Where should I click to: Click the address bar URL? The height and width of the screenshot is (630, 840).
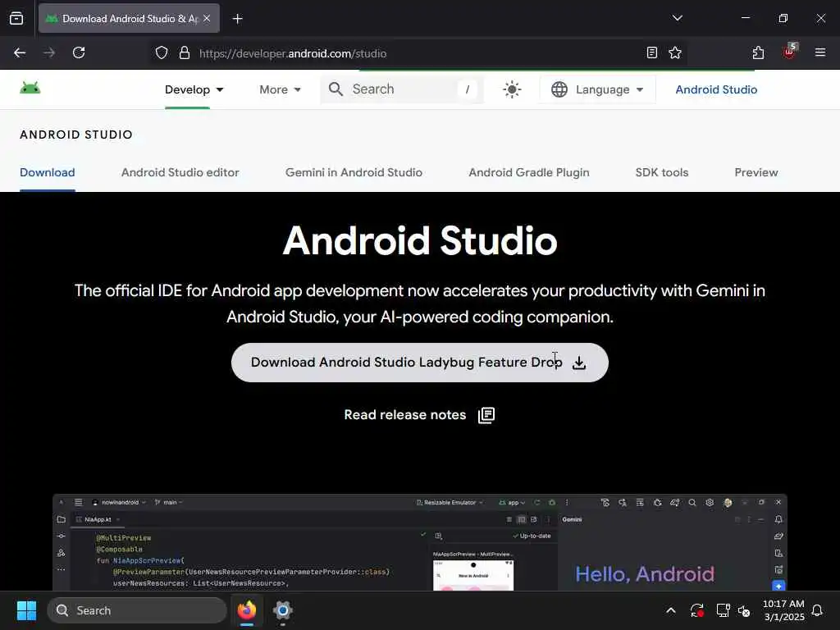293,53
